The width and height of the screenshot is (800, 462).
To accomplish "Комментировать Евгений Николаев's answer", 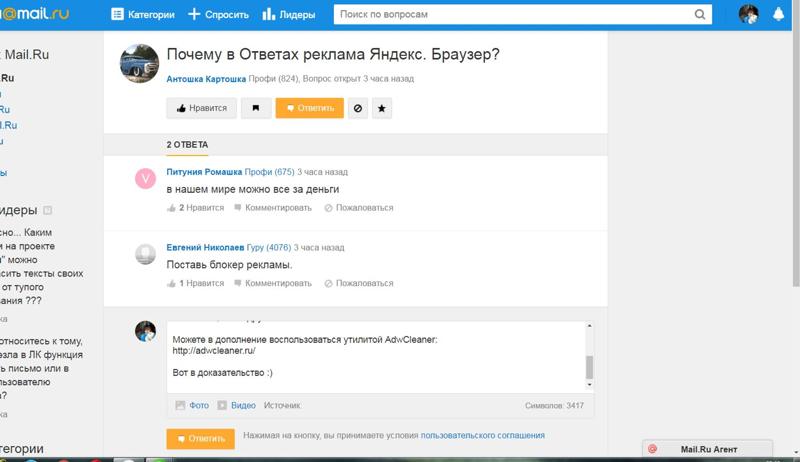I will pyautogui.click(x=273, y=283).
